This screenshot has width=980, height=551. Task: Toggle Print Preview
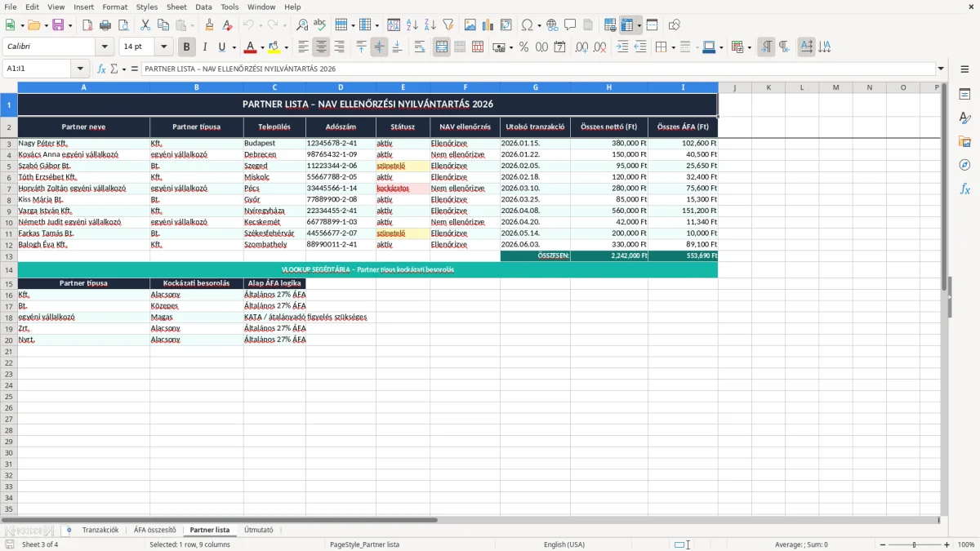pos(122,25)
